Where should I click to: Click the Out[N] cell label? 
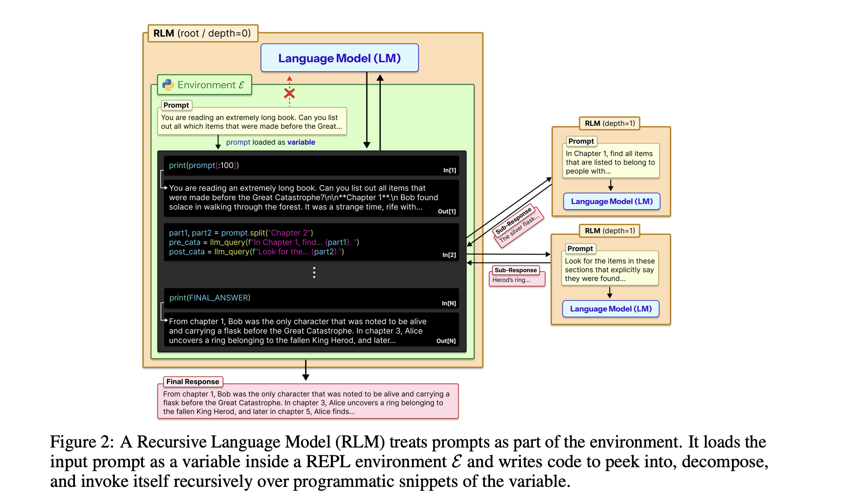coord(446,341)
